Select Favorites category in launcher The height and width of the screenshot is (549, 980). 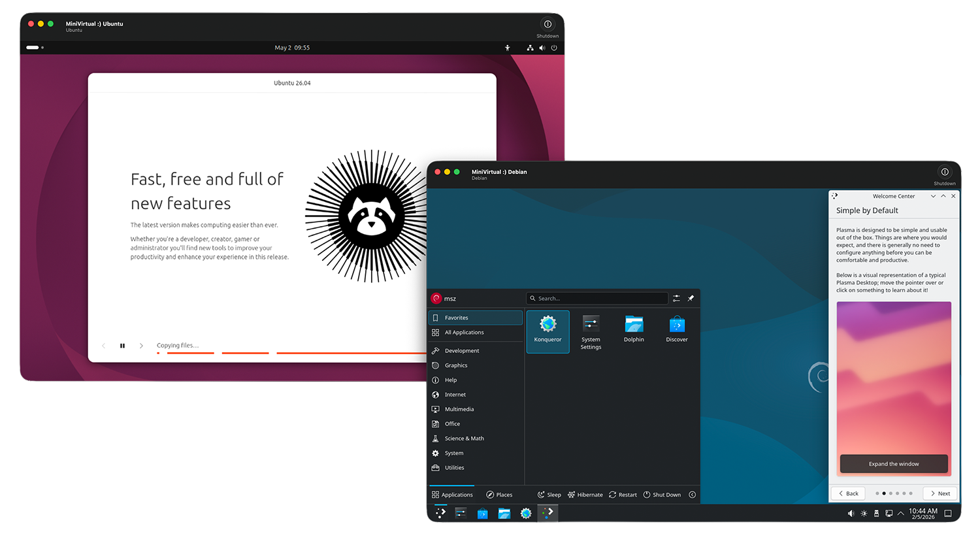(x=476, y=318)
